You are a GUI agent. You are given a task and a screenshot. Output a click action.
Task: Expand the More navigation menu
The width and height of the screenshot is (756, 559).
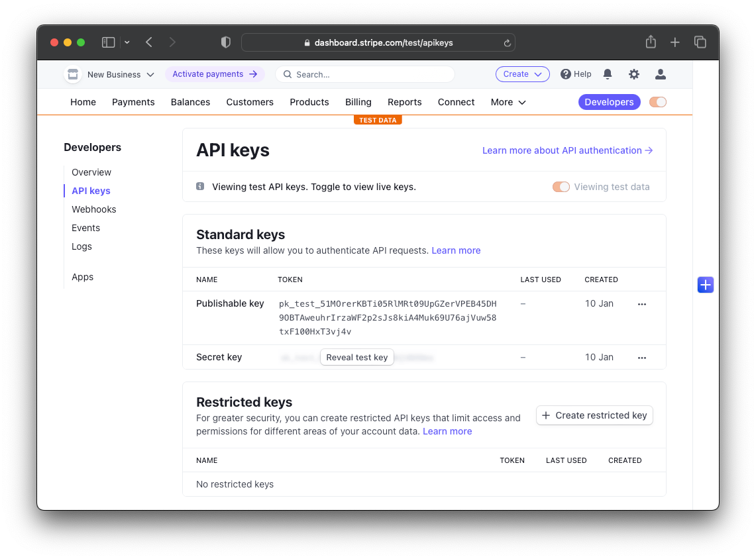tap(508, 102)
